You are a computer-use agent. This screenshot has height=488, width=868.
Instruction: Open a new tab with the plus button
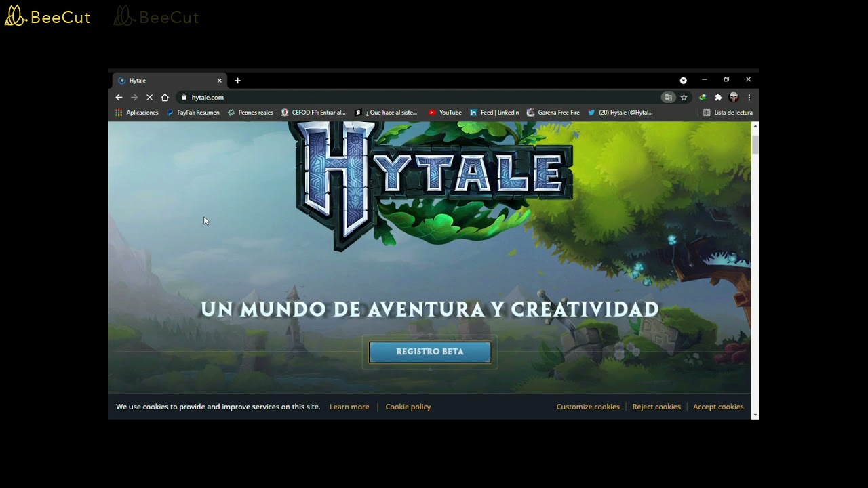coord(237,80)
